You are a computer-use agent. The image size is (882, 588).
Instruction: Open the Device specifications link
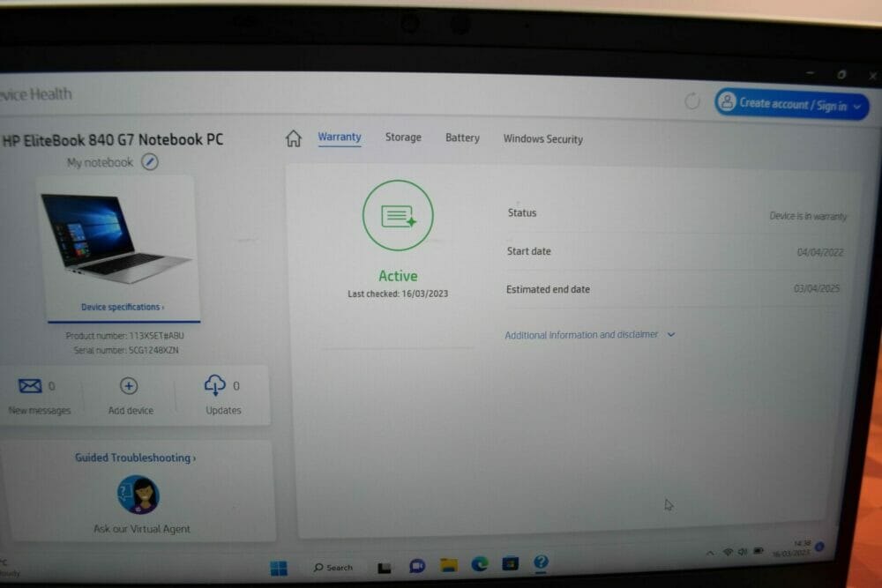click(x=123, y=307)
